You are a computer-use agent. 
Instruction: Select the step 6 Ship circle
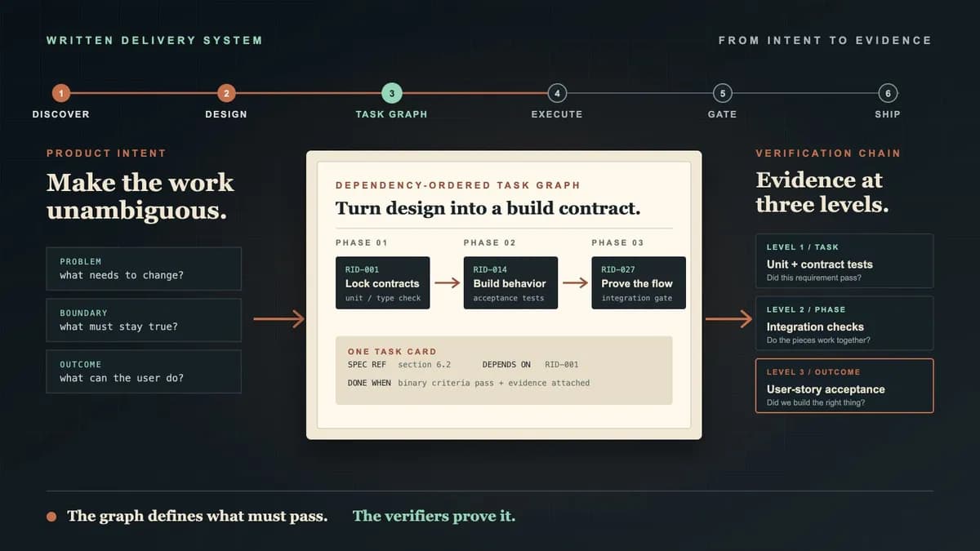point(888,93)
